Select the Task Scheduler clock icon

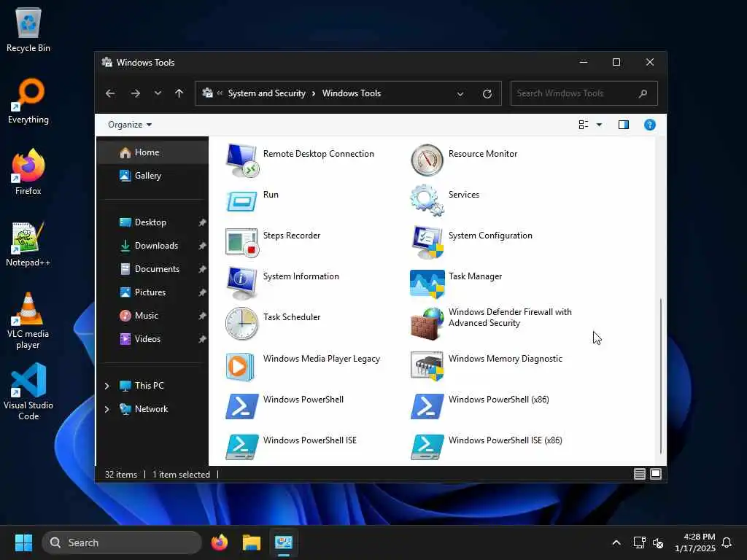(242, 324)
